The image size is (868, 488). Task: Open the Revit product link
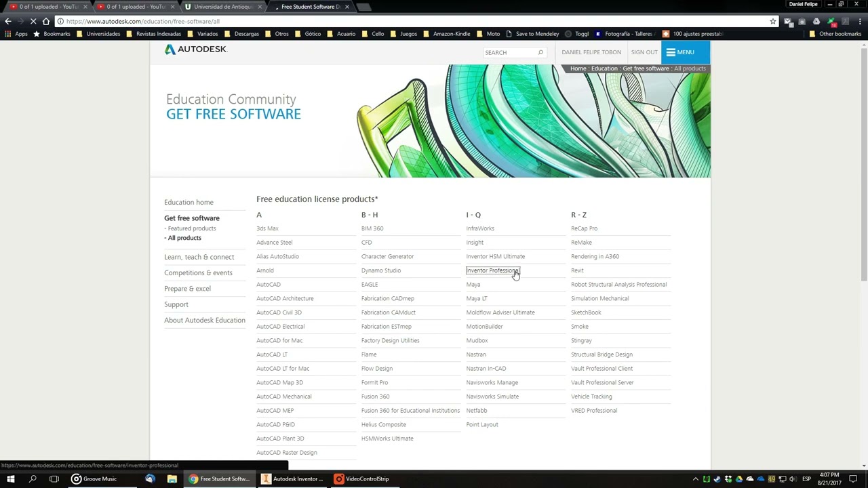[x=577, y=270]
